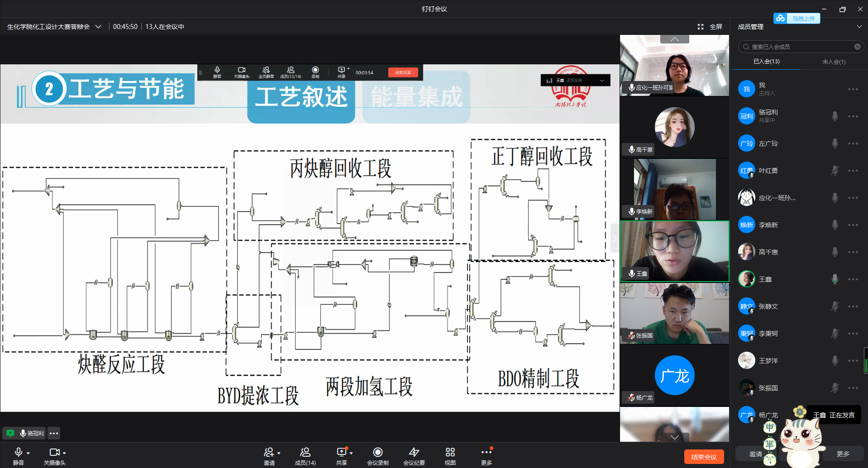Switch to the 已入会(13) tab
The image size is (868, 468).
pyautogui.click(x=766, y=62)
